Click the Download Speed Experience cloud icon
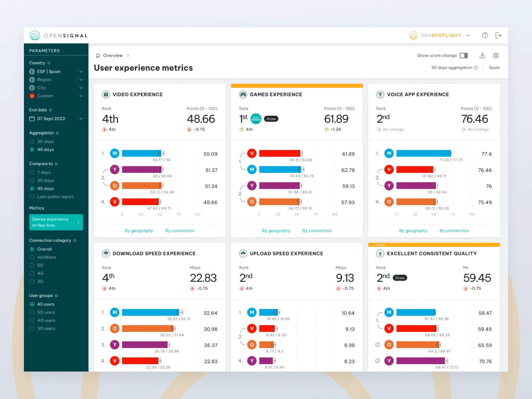The height and width of the screenshot is (399, 532). tap(106, 253)
